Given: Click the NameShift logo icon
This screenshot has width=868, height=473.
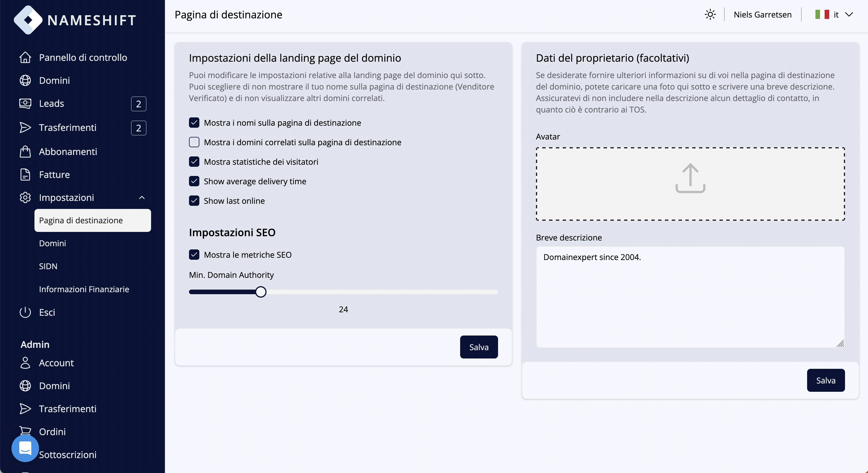Looking at the screenshot, I should 28,20.
